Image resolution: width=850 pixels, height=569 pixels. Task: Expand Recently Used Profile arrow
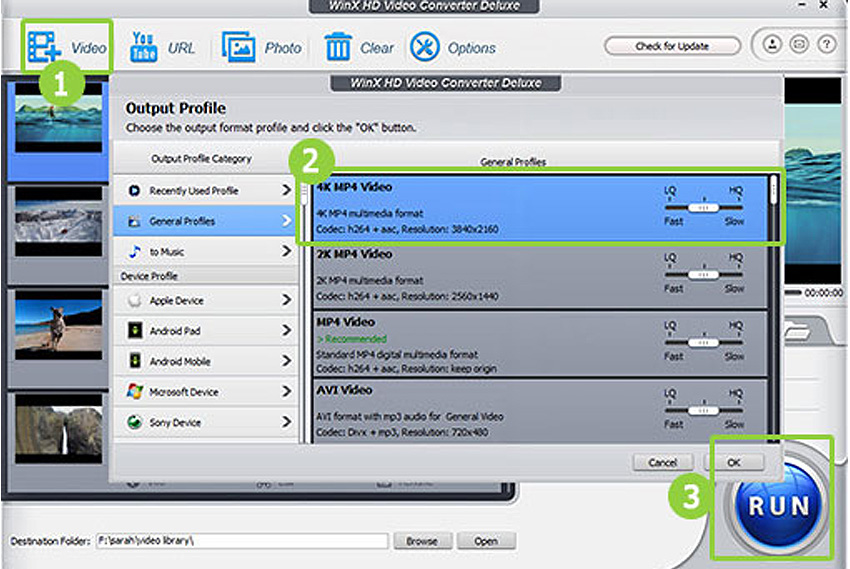(x=286, y=190)
